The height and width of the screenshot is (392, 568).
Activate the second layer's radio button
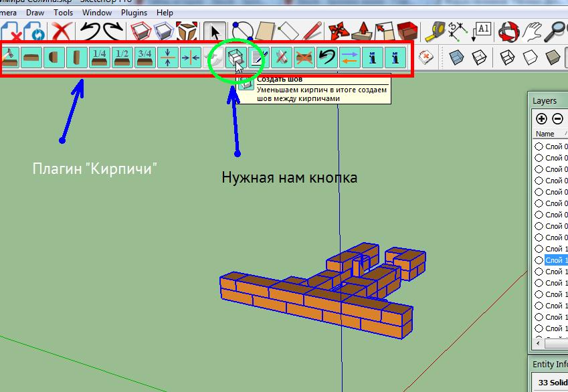click(x=539, y=158)
